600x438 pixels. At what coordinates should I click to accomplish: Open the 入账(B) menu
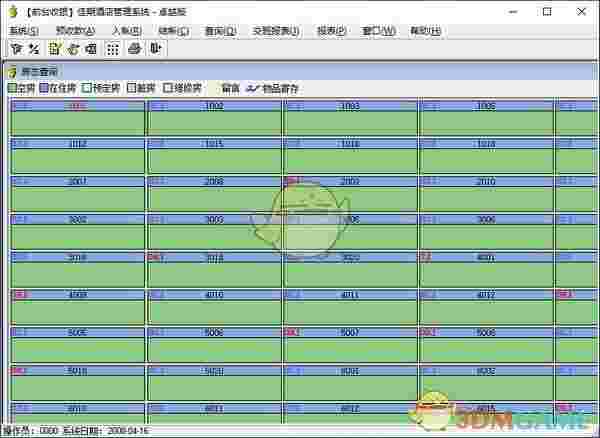click(x=127, y=31)
